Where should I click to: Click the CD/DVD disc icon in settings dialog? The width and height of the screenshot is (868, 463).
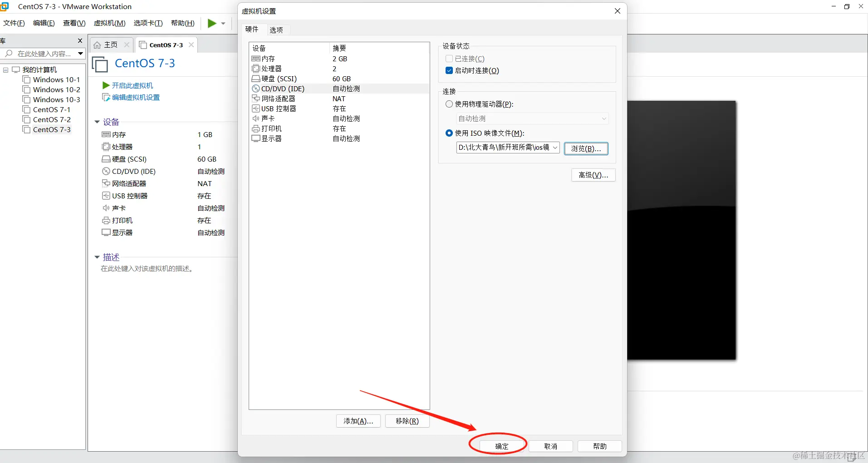[x=256, y=89]
